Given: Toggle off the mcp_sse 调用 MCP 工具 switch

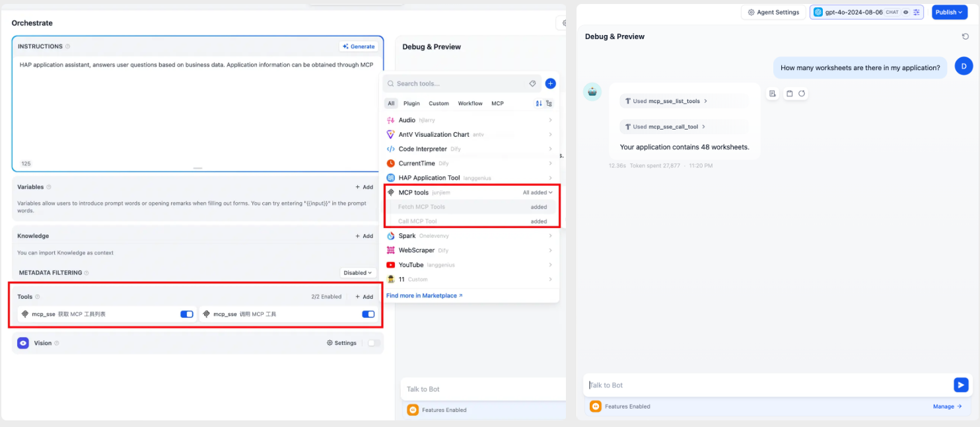Looking at the screenshot, I should click(368, 315).
